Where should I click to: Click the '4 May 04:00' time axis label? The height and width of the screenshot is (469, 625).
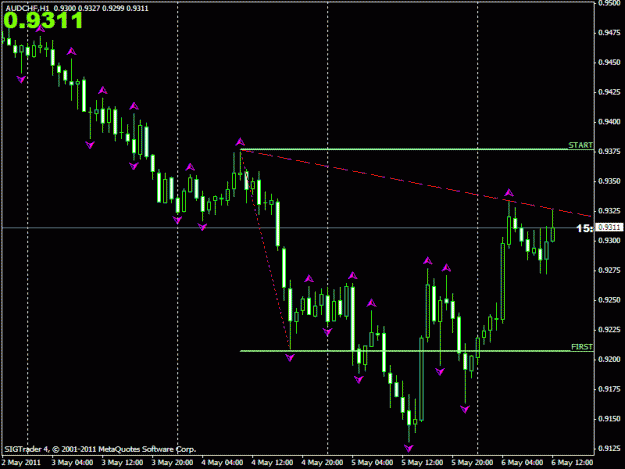pos(222,463)
